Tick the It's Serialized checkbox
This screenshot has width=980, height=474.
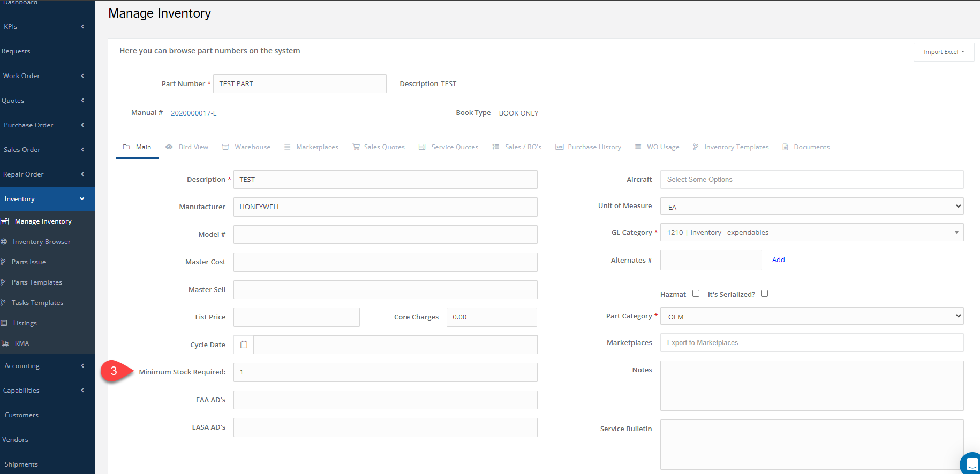click(x=764, y=294)
